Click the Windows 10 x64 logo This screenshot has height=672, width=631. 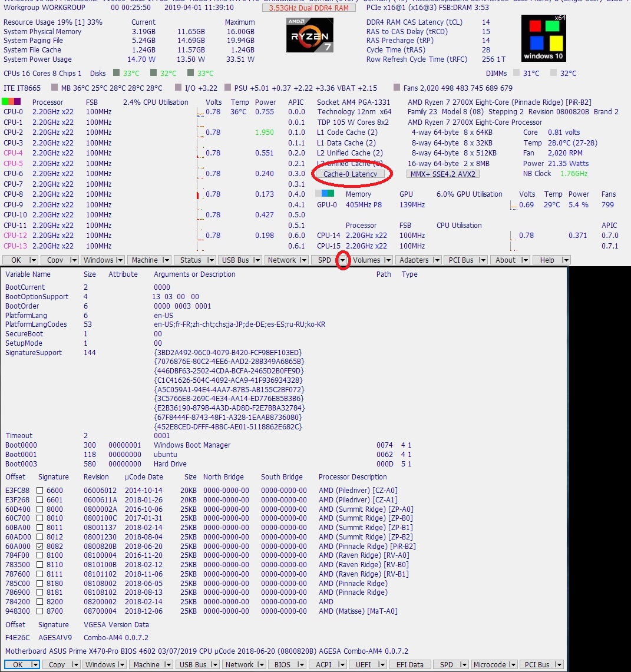[544, 38]
